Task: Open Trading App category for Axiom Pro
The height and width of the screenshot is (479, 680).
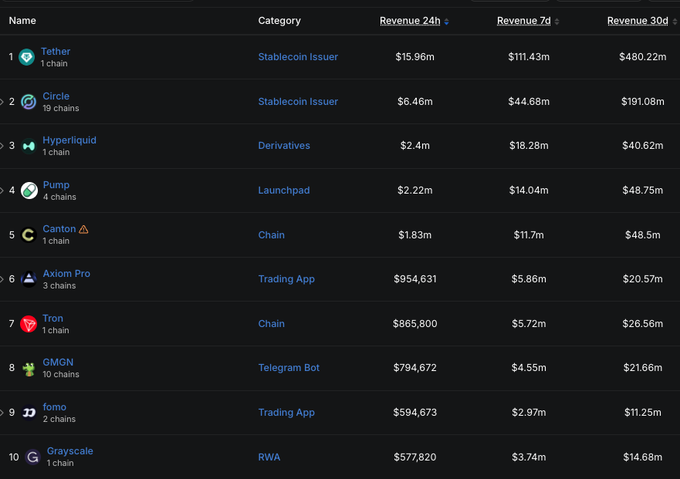Action: coord(287,279)
